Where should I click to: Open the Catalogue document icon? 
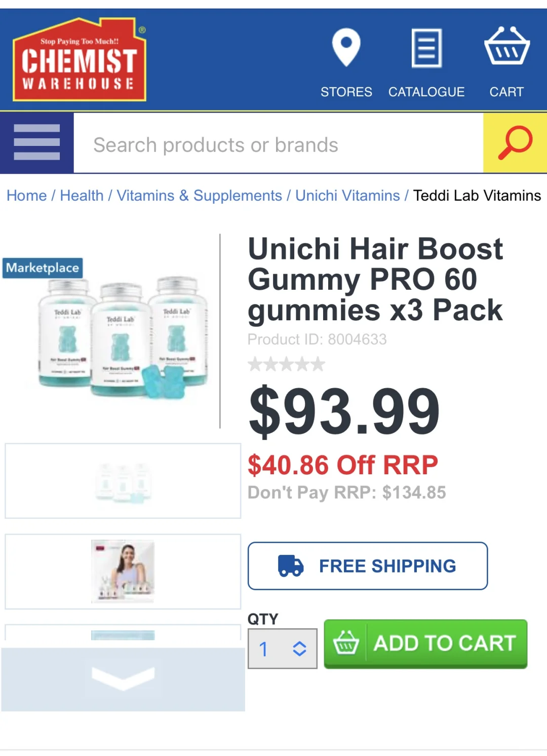[x=426, y=48]
